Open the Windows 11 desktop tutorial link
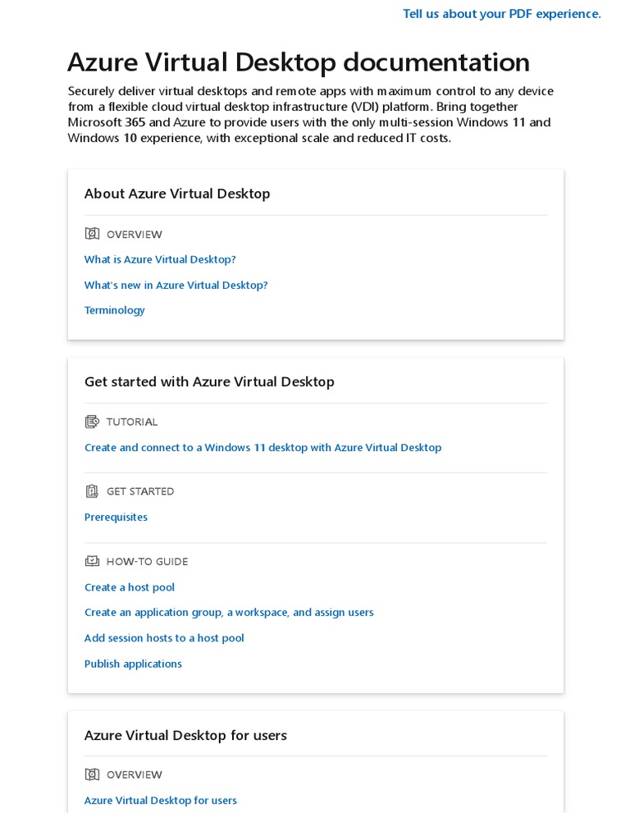 [x=262, y=447]
